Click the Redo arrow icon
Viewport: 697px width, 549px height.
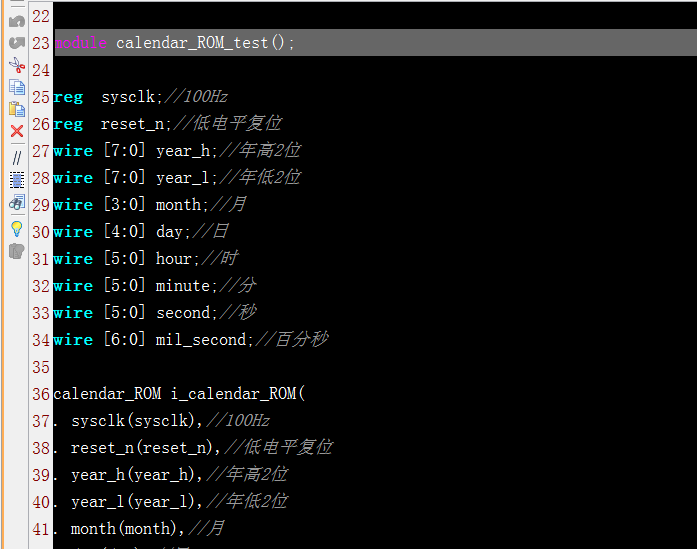pyautogui.click(x=16, y=42)
